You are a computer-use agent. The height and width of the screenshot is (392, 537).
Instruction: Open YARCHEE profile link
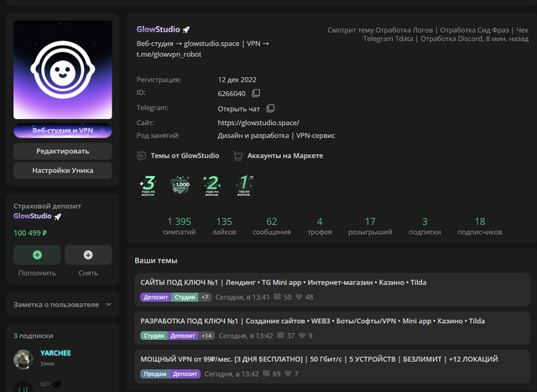pos(55,353)
